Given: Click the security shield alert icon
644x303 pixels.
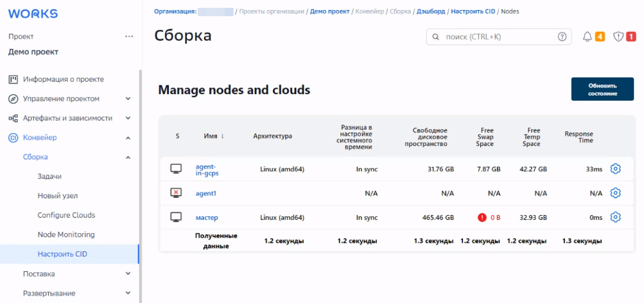Looking at the screenshot, I should tap(618, 37).
